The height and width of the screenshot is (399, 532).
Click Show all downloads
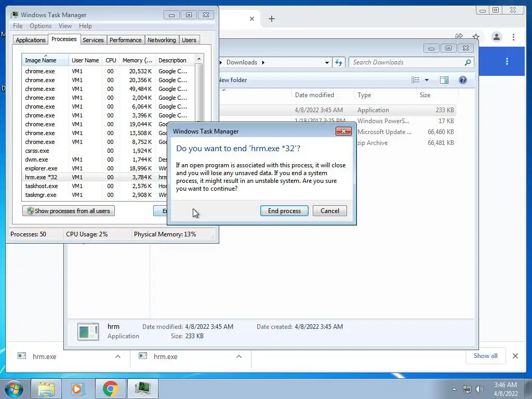[x=486, y=356]
